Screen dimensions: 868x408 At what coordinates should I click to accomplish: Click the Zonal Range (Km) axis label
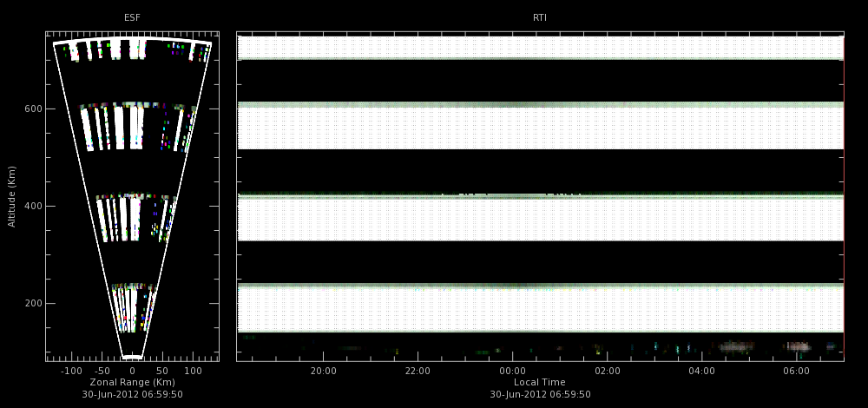tap(132, 382)
